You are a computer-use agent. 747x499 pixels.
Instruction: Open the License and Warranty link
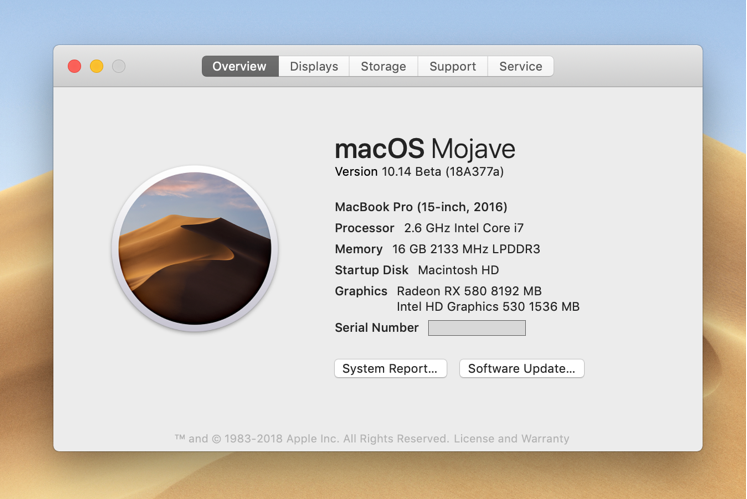pos(511,439)
